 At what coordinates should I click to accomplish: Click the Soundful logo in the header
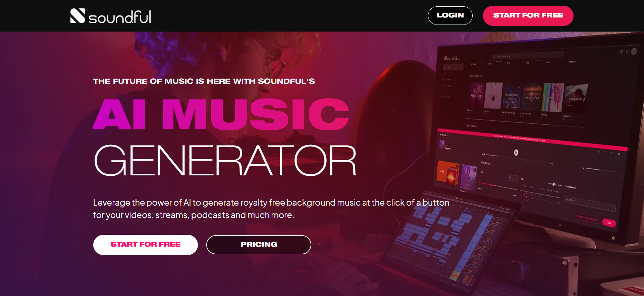[111, 16]
